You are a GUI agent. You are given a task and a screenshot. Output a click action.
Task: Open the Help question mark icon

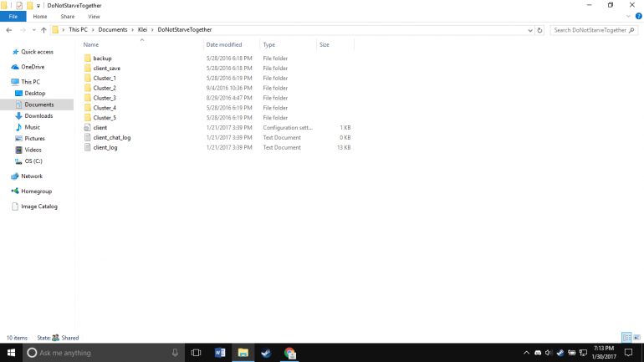click(637, 16)
